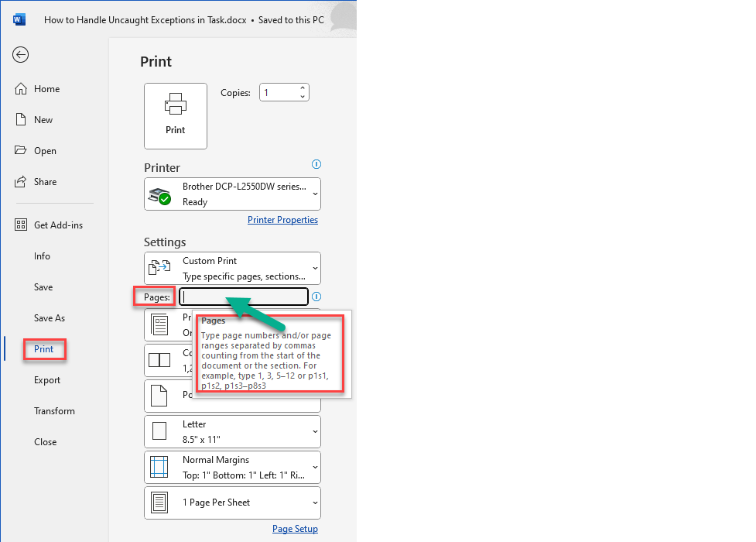Choose Save As in sidebar

click(x=50, y=317)
